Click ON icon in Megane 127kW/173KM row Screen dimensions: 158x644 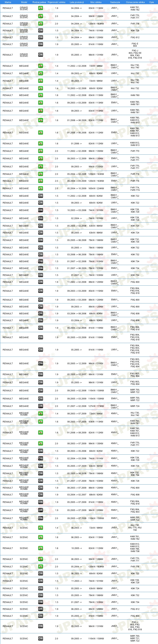coord(40,406)
